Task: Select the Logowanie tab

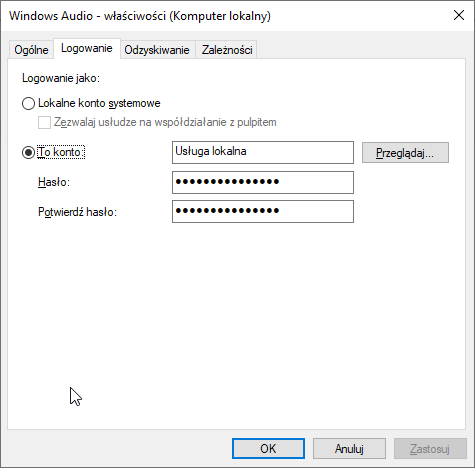Action: click(x=87, y=49)
